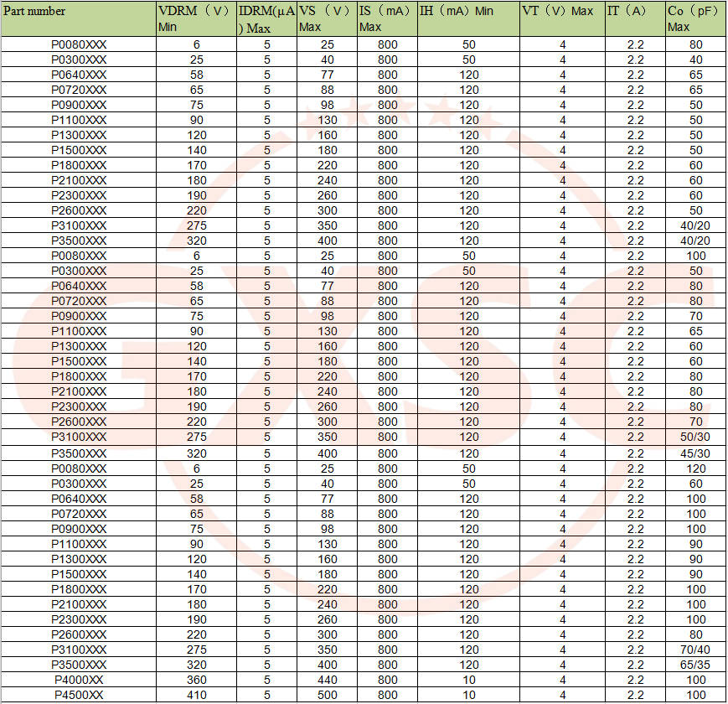Select the 'IT (A)' column header
The image size is (728, 704).
pos(635,18)
